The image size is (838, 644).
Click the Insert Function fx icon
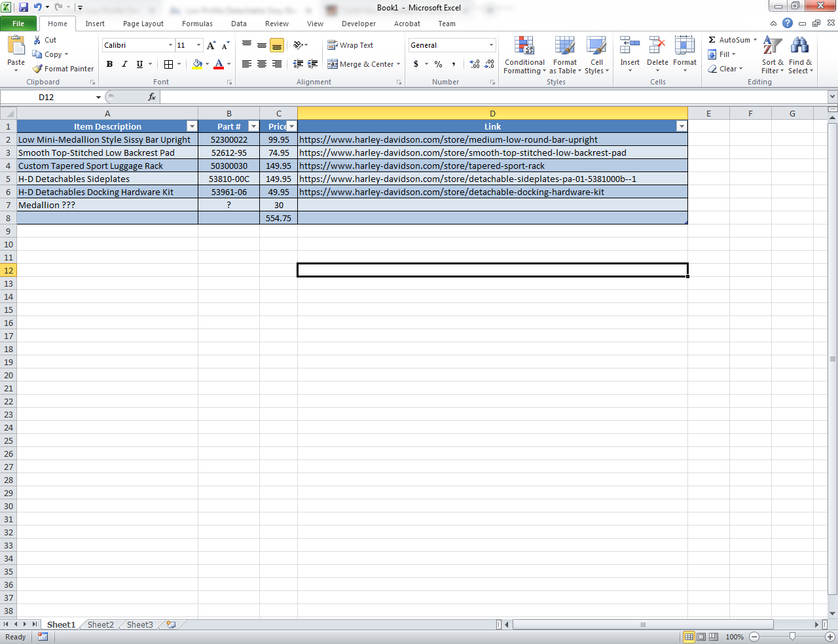(x=152, y=97)
